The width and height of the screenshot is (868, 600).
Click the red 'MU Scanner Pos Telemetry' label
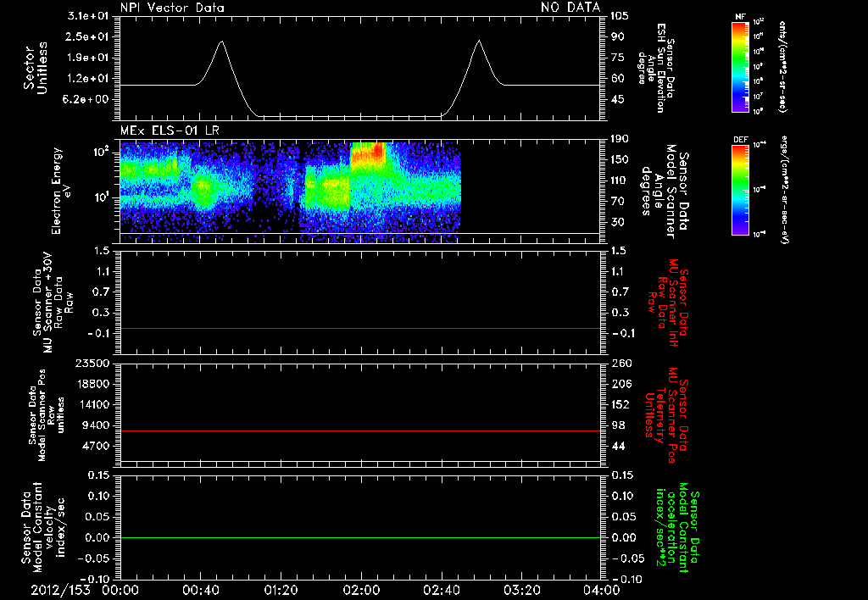(x=665, y=415)
